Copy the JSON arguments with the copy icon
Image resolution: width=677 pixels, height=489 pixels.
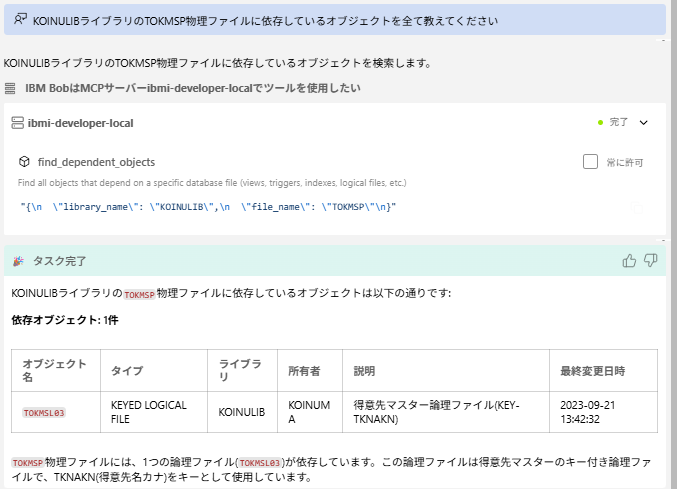[x=637, y=208]
